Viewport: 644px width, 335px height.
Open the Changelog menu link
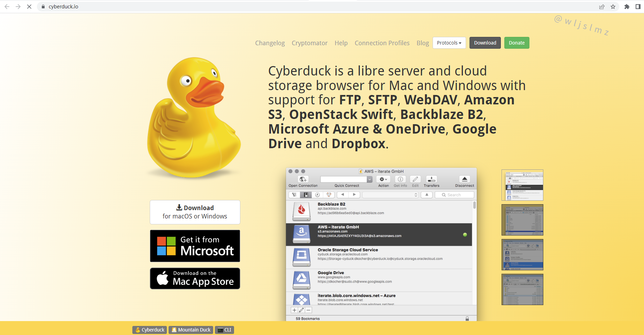pos(270,43)
